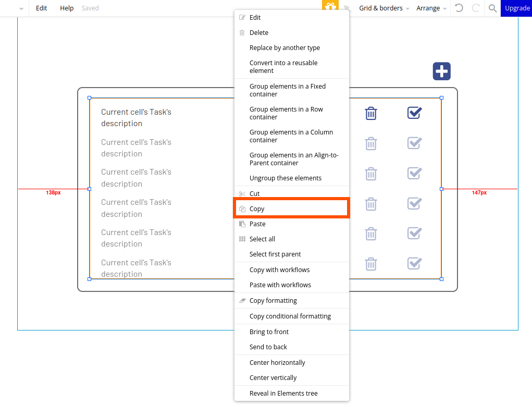Viewport: 532px width, 404px height.
Task: Choose Cut in the context menu
Action: pyautogui.click(x=291, y=193)
